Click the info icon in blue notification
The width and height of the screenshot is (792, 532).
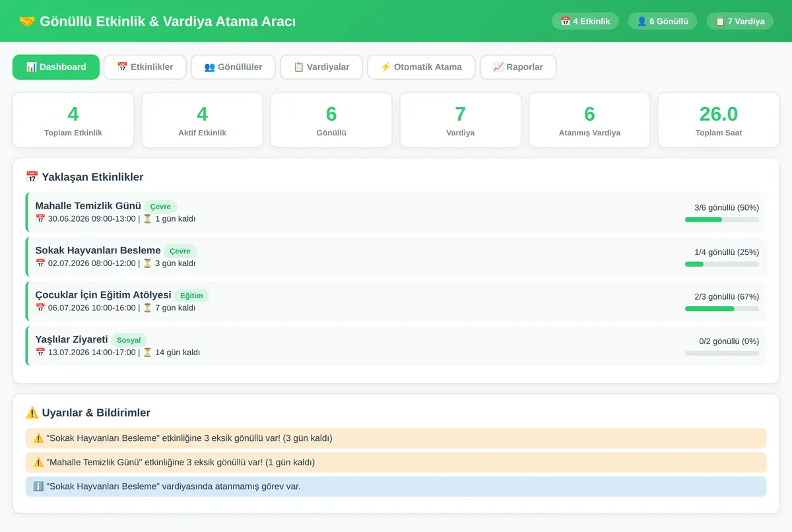38,486
